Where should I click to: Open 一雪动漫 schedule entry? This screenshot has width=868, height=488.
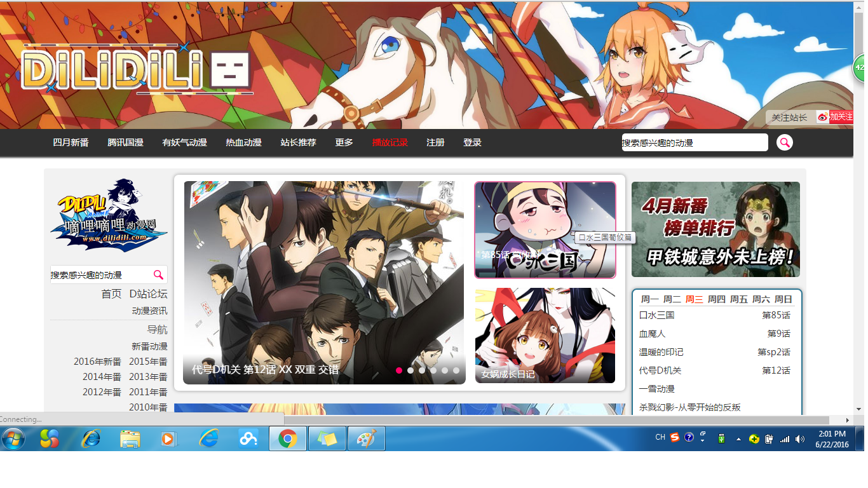656,389
